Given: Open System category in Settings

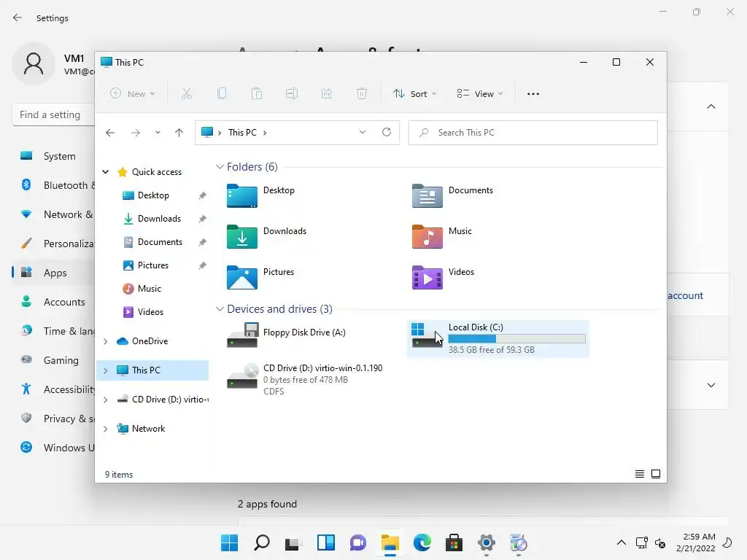Looking at the screenshot, I should [53, 156].
